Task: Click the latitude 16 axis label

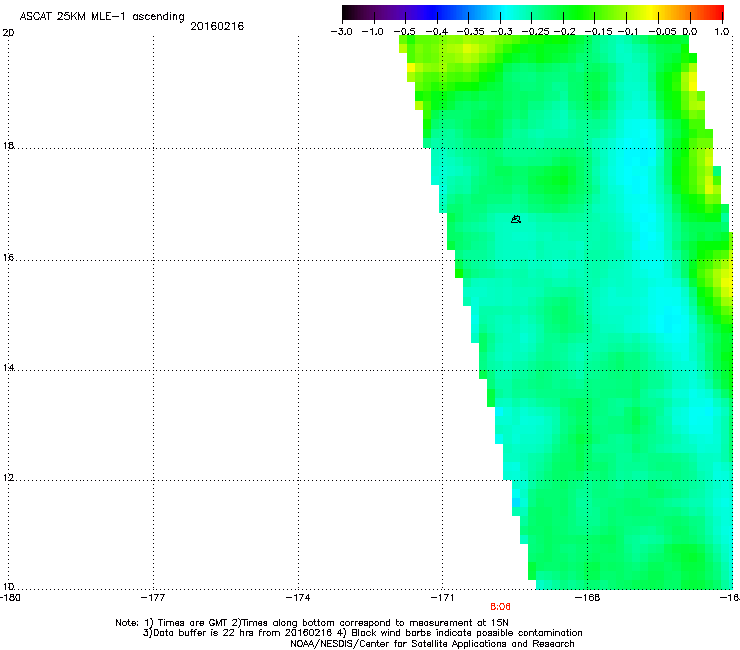Action: [x=8, y=258]
